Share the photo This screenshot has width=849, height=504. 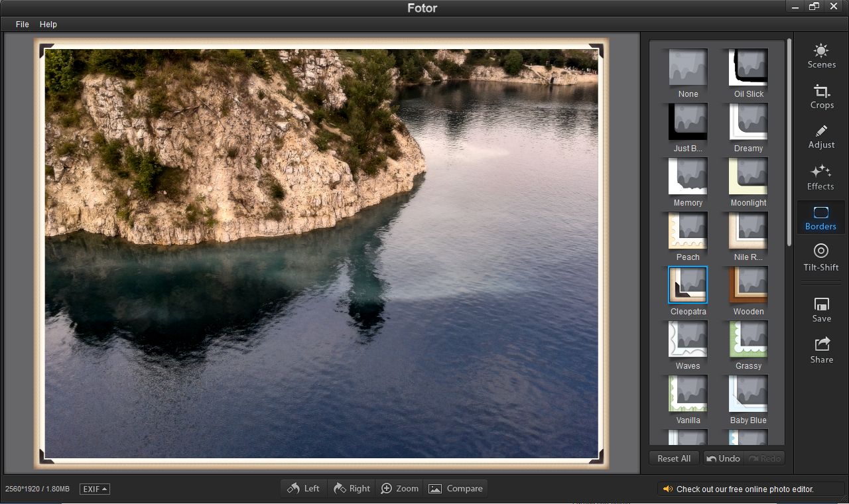pyautogui.click(x=821, y=350)
